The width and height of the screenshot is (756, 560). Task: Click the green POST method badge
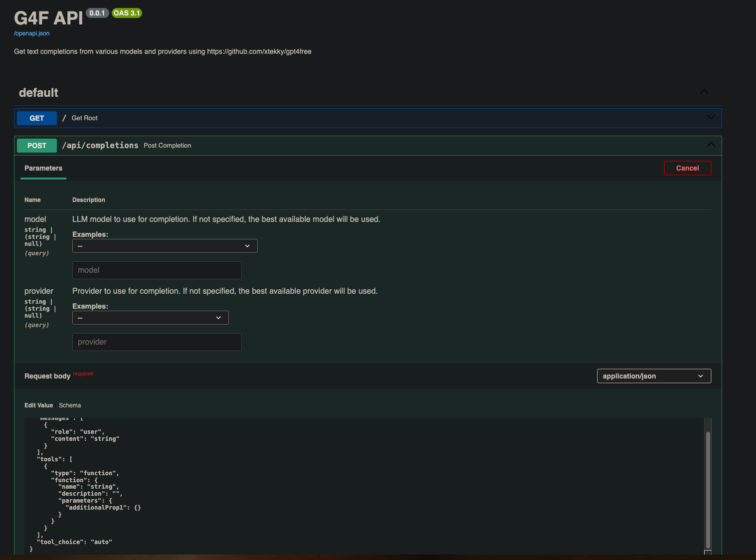click(x=37, y=146)
